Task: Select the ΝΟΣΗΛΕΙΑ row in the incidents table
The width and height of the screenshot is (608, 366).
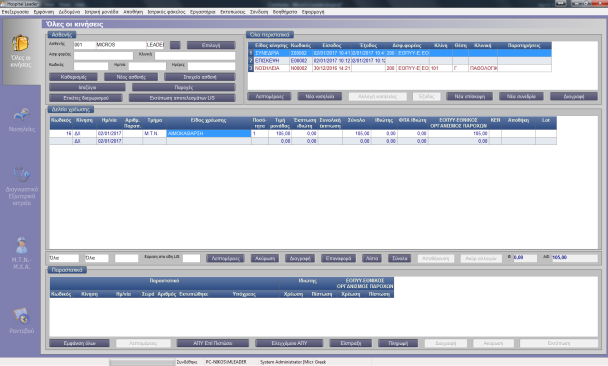Action: coord(399,68)
